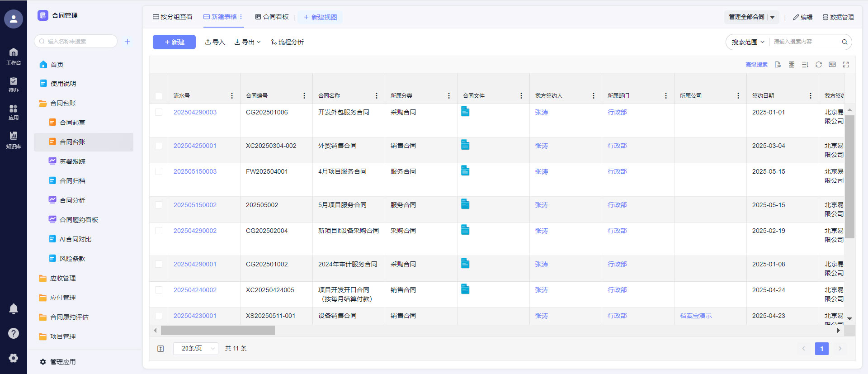Switch to the 按分组查看 view tab

[x=173, y=17]
